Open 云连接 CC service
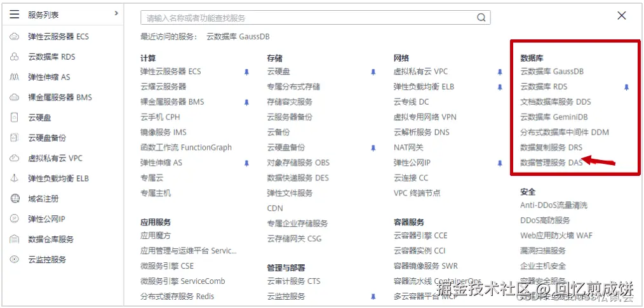 [411, 178]
